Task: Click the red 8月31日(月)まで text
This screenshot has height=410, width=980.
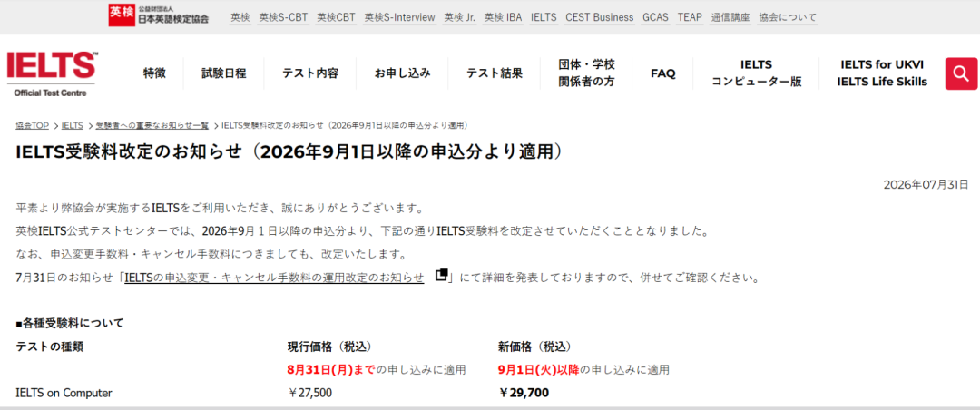Action: click(331, 370)
